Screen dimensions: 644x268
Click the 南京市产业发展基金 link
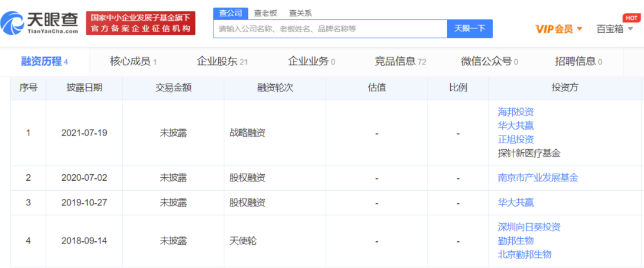tap(538, 177)
